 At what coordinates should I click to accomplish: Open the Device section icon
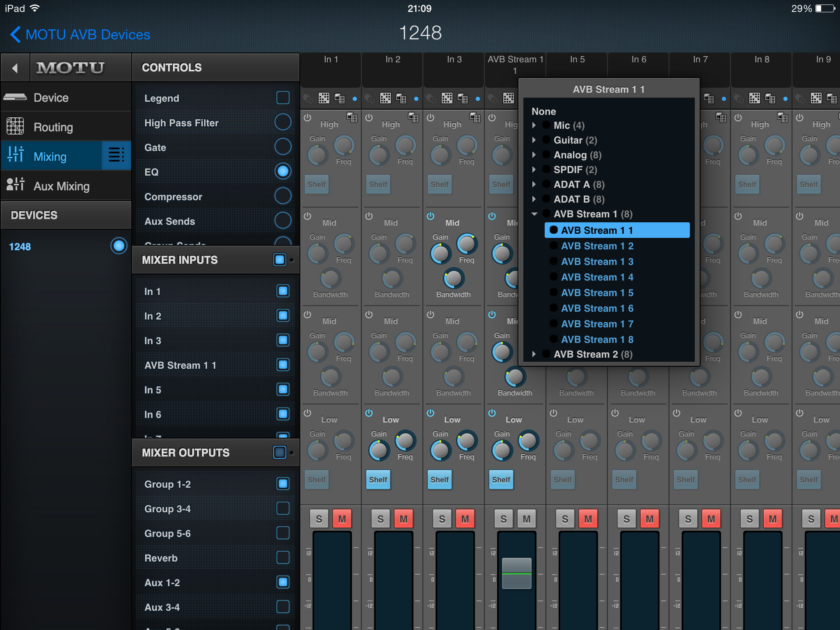tap(15, 97)
